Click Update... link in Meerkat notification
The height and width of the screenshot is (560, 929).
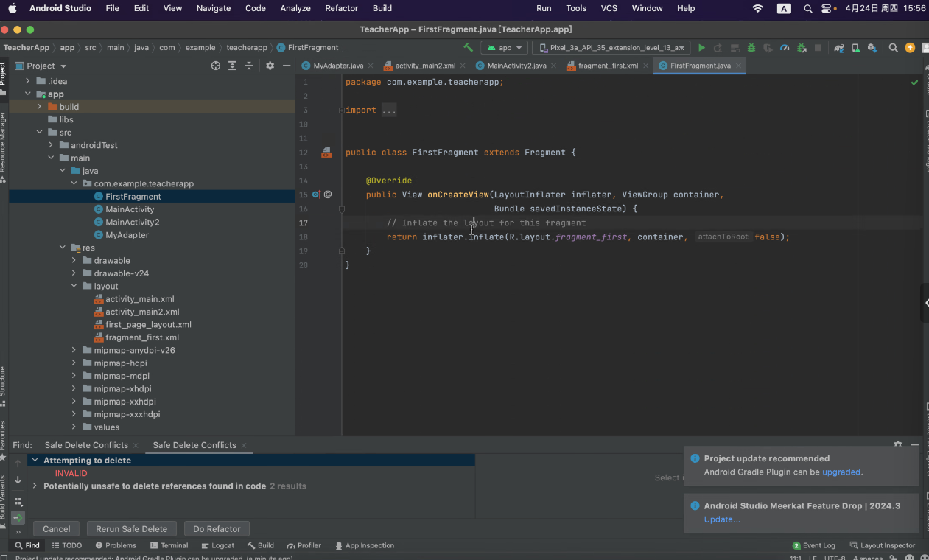tap(722, 519)
